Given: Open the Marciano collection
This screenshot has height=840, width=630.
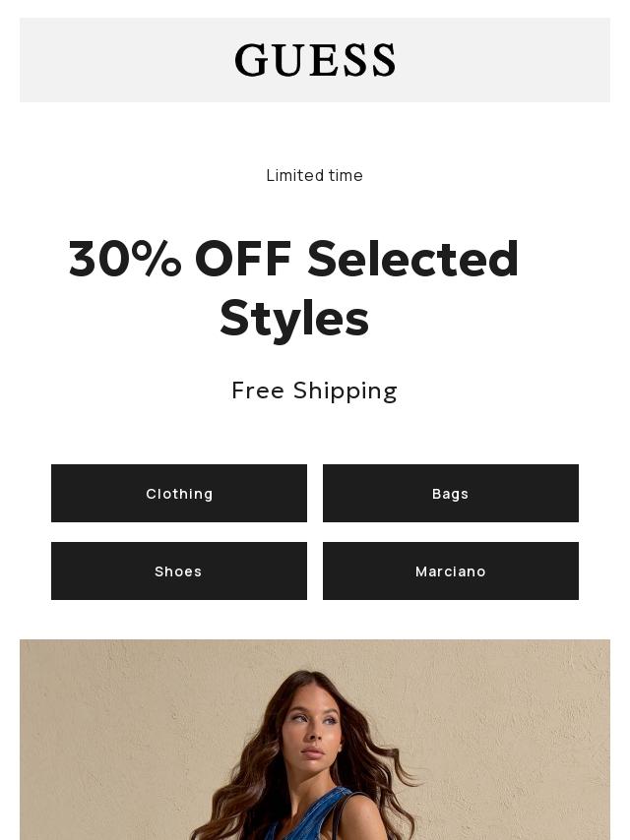Looking at the screenshot, I should click(x=451, y=571).
